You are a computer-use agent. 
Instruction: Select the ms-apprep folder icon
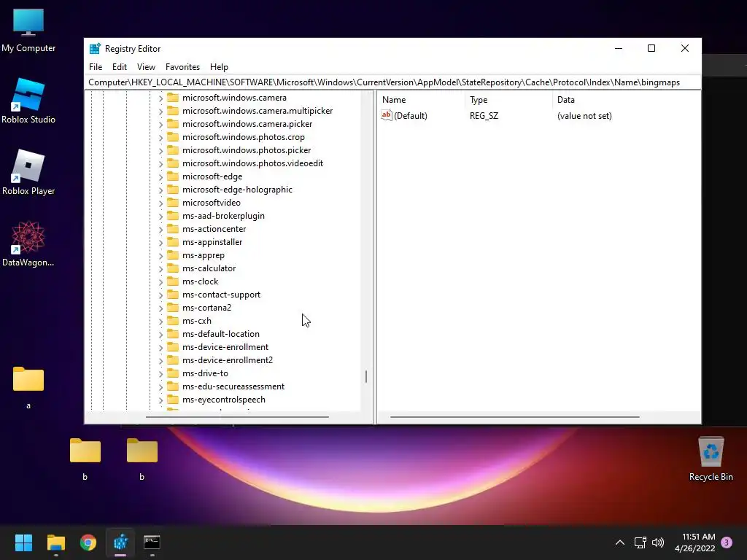173,255
